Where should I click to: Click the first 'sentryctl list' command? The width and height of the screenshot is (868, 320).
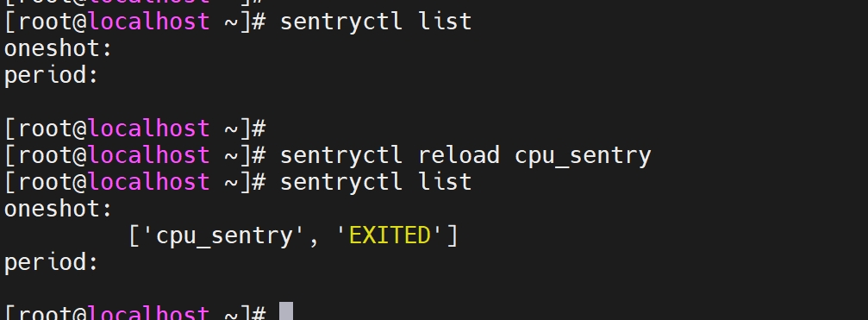pyautogui.click(x=376, y=22)
